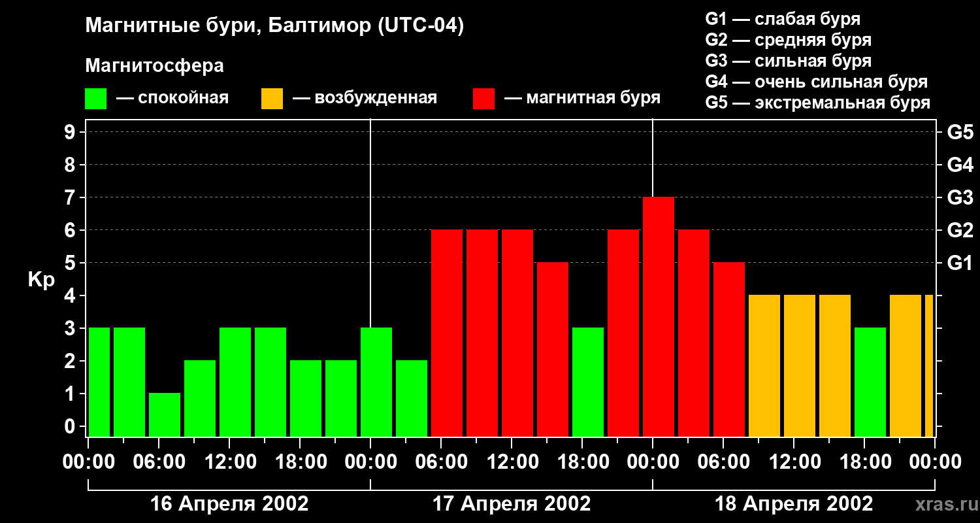Screen dimensions: 980x523
Task: Click the red магнитная буря legend swatch
Action: pos(483,99)
